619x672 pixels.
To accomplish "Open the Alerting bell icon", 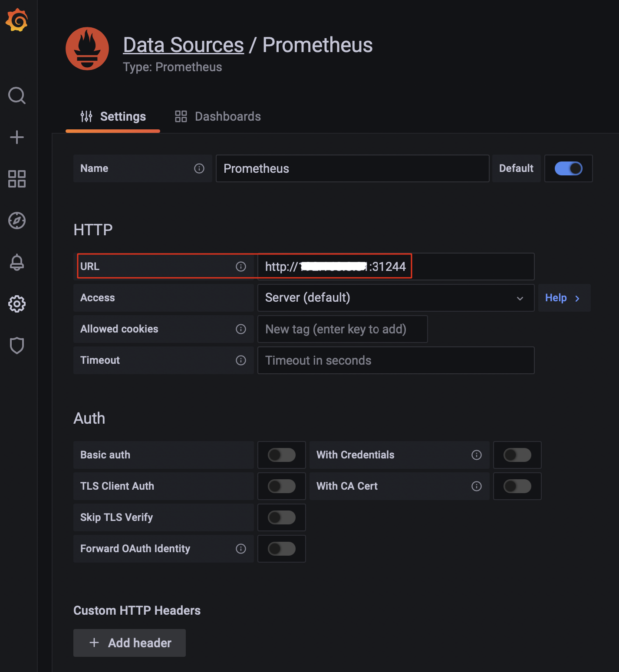I will tap(17, 262).
